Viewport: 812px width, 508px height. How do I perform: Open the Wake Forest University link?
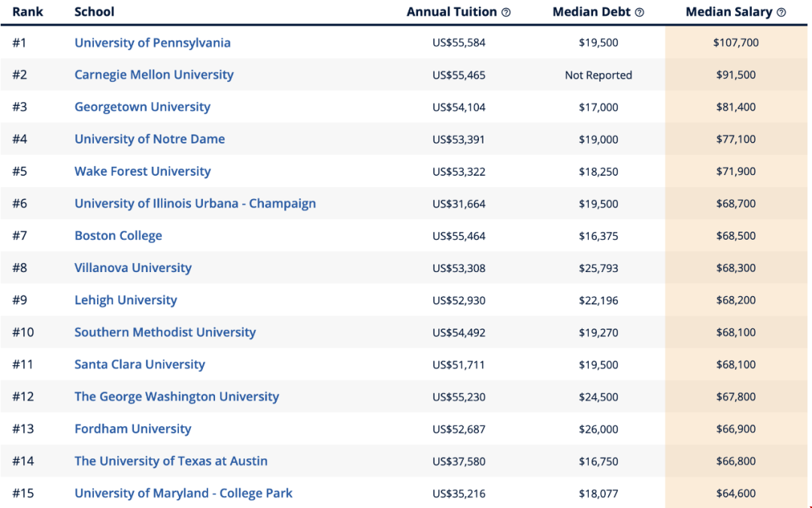[142, 171]
